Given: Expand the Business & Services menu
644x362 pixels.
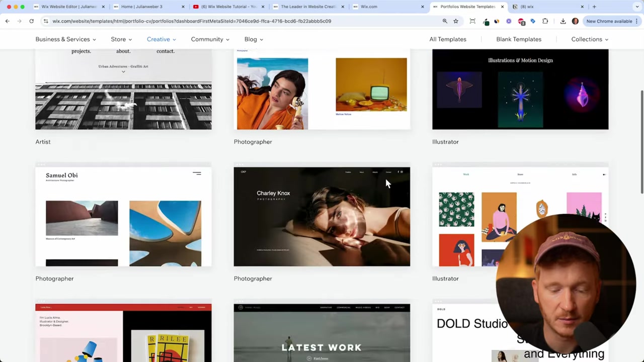Looking at the screenshot, I should click(x=65, y=39).
